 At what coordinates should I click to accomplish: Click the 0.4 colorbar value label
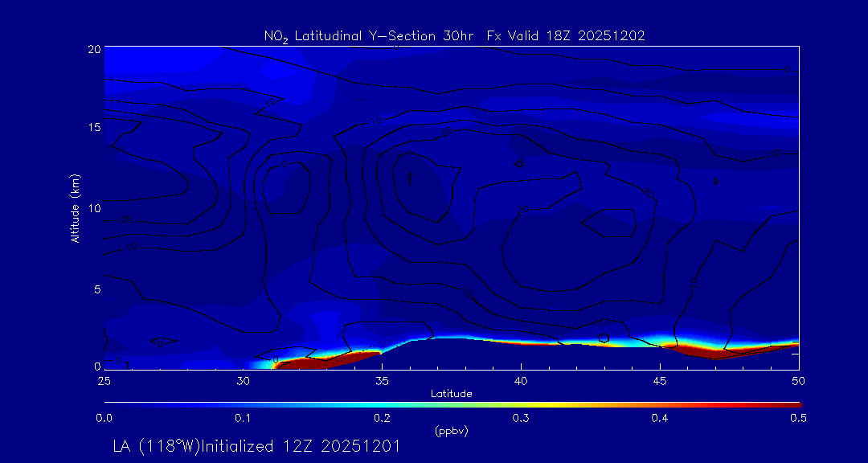click(x=660, y=418)
